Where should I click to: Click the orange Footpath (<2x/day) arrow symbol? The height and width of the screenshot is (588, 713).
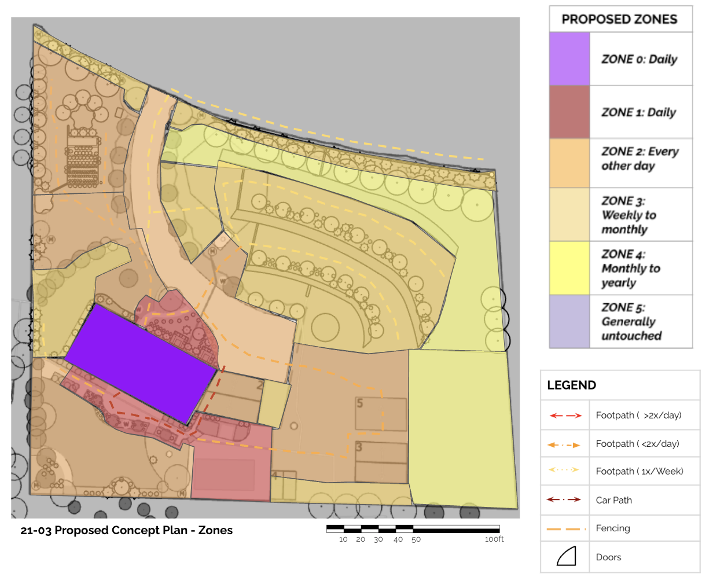click(565, 444)
